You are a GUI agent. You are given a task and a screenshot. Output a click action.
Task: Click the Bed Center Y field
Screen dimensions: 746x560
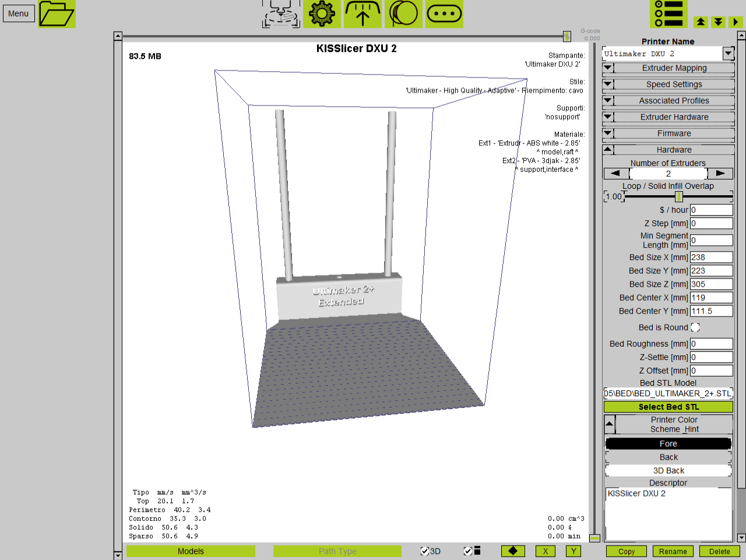click(712, 311)
